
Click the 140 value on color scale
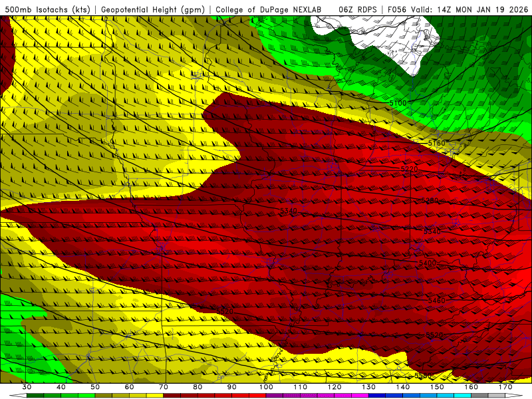point(403,387)
